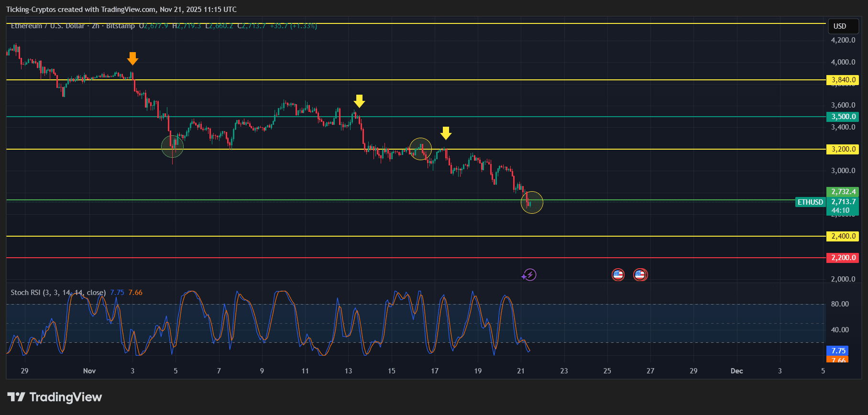The image size is (868, 415).
Task: Click the Stoch RSI indicator label
Action: coord(58,293)
